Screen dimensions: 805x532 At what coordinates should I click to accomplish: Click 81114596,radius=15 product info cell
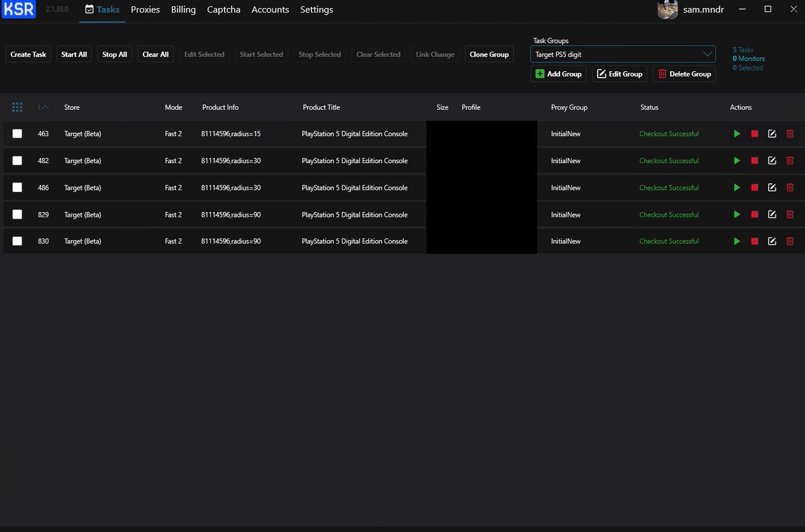[231, 134]
